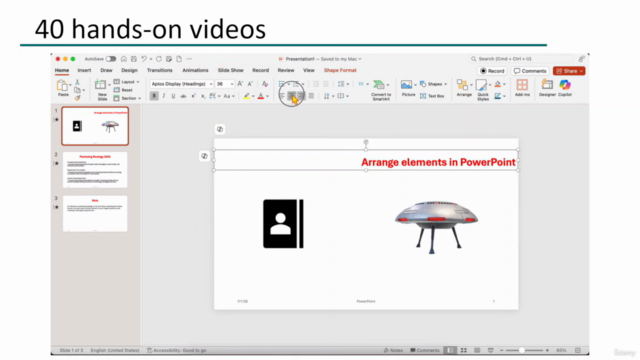Viewport: 640px width, 360px height.
Task: Click Accessibility: Good to go status
Action: coord(176,350)
